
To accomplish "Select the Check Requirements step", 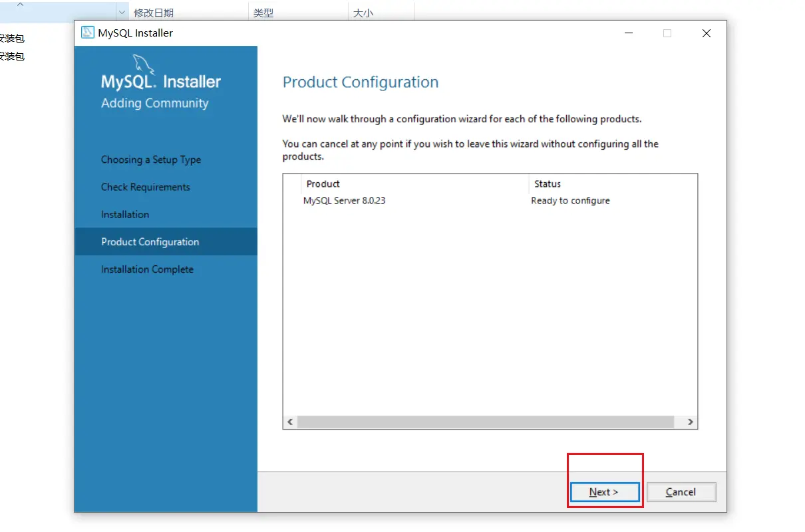I will point(146,187).
